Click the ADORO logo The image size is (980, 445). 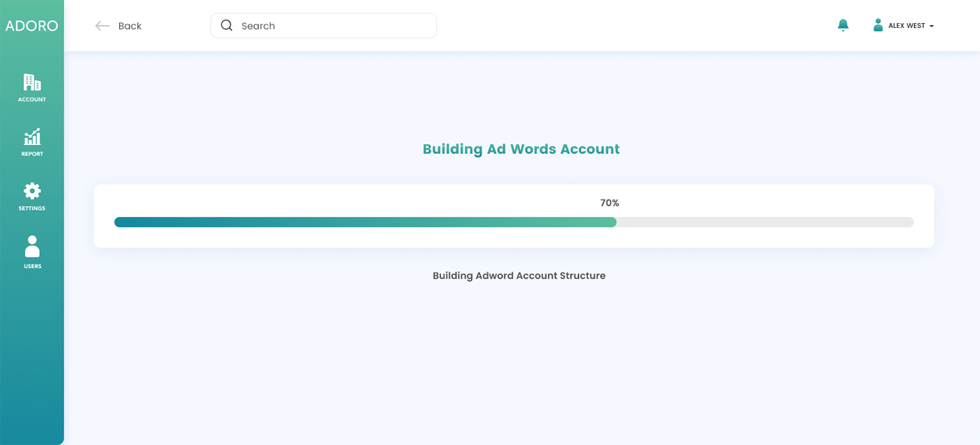coord(31,25)
